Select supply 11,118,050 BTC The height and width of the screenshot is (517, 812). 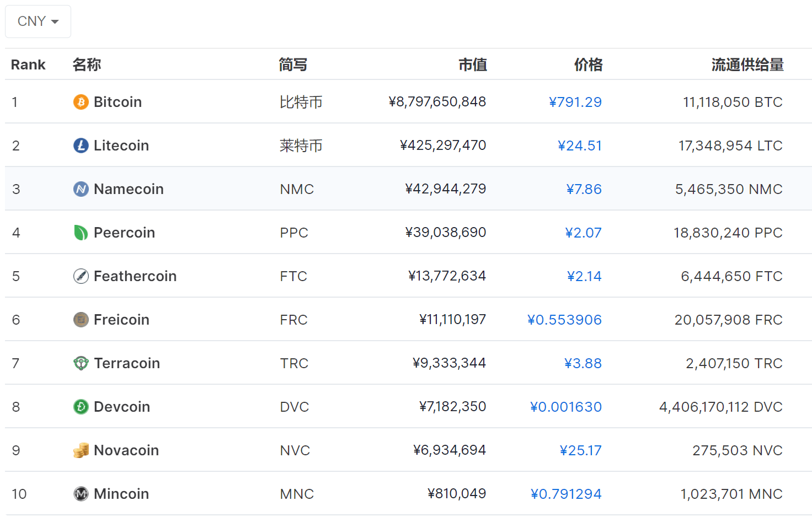coord(733,102)
